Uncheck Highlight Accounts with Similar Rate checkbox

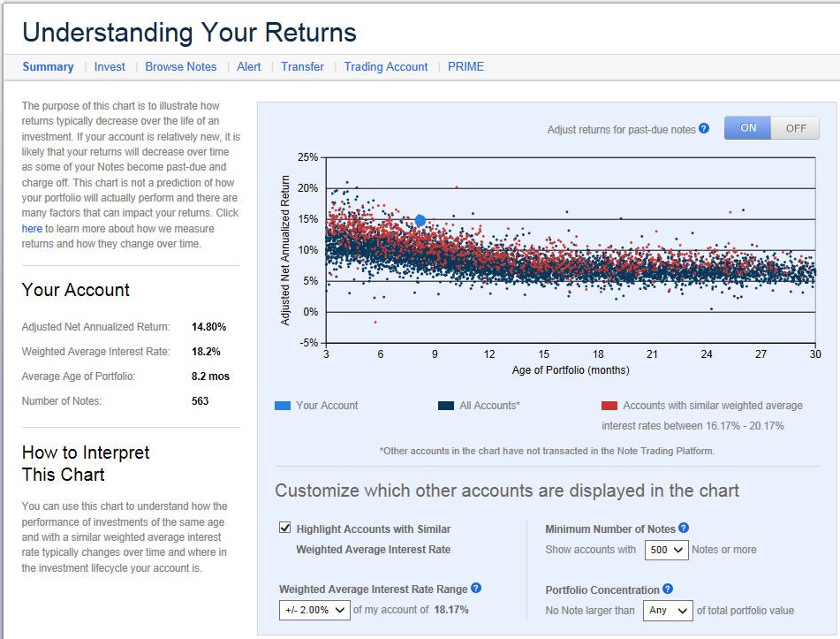coord(284,529)
